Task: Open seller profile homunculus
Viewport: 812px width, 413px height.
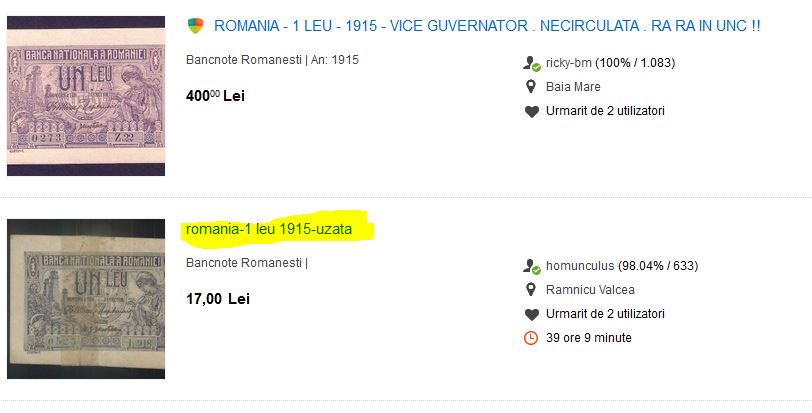Action: tap(580, 266)
